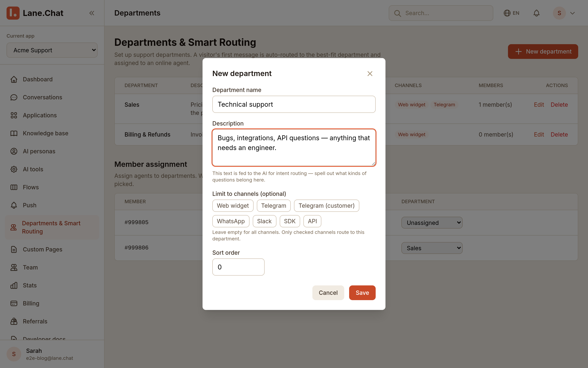The image size is (588, 368).
Task: Click the Departments & Smart Routing people icon
Action: (13, 227)
